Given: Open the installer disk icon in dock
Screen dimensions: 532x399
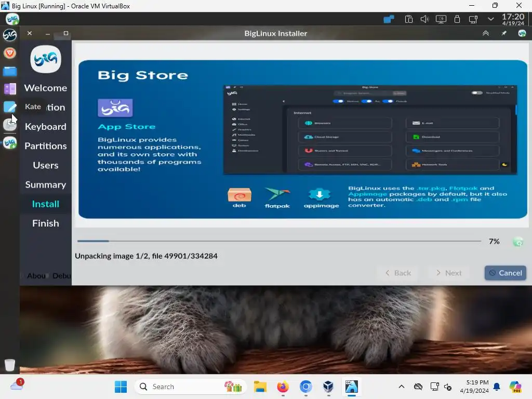Looking at the screenshot, I should [x=10, y=125].
